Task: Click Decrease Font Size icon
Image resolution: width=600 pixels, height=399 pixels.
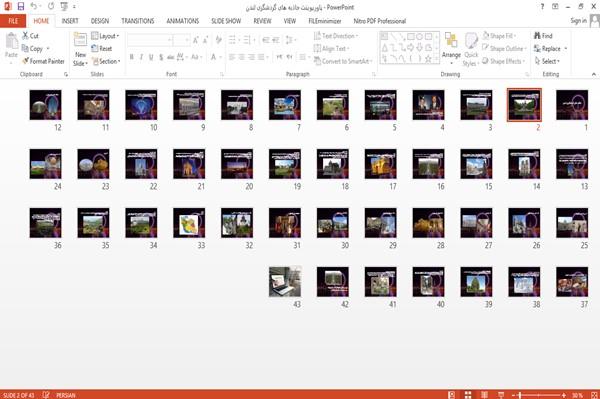Action: coord(205,40)
